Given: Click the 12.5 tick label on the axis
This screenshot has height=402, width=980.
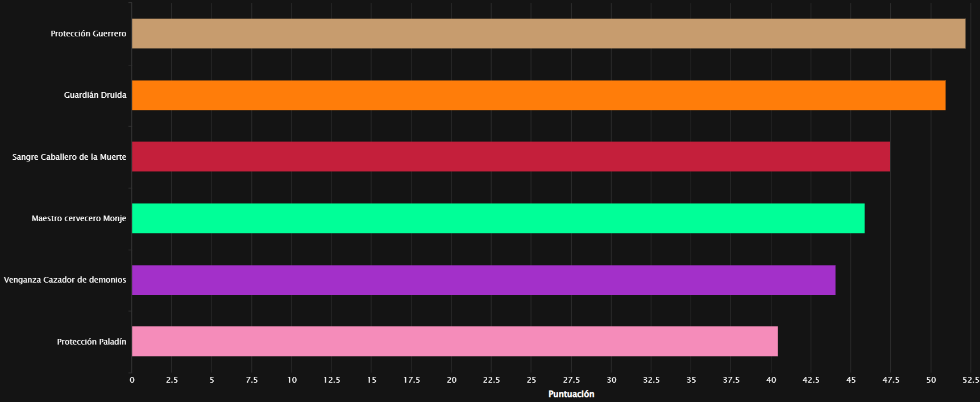Looking at the screenshot, I should 332,380.
